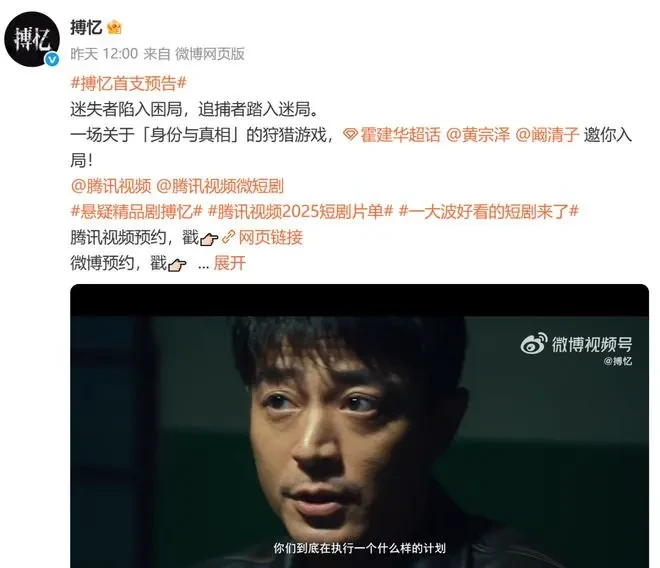Click the diamond super-topic icon before 霍建华超话

click(350, 135)
